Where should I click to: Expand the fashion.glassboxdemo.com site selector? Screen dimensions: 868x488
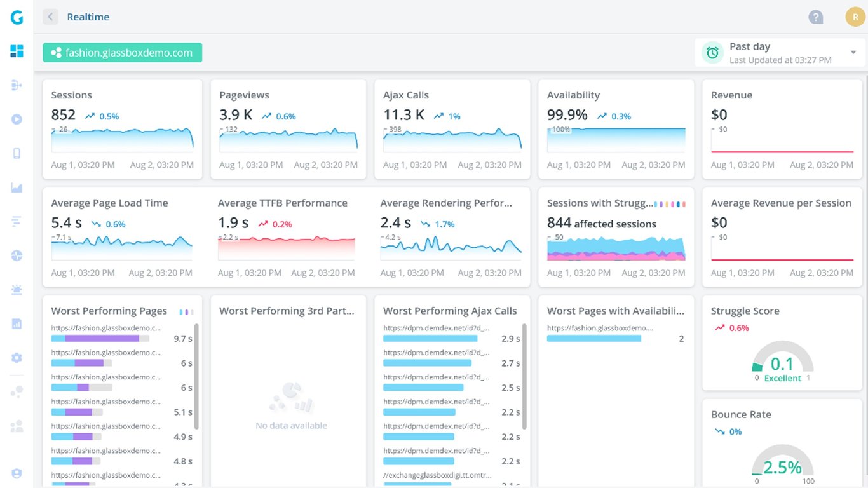[121, 53]
